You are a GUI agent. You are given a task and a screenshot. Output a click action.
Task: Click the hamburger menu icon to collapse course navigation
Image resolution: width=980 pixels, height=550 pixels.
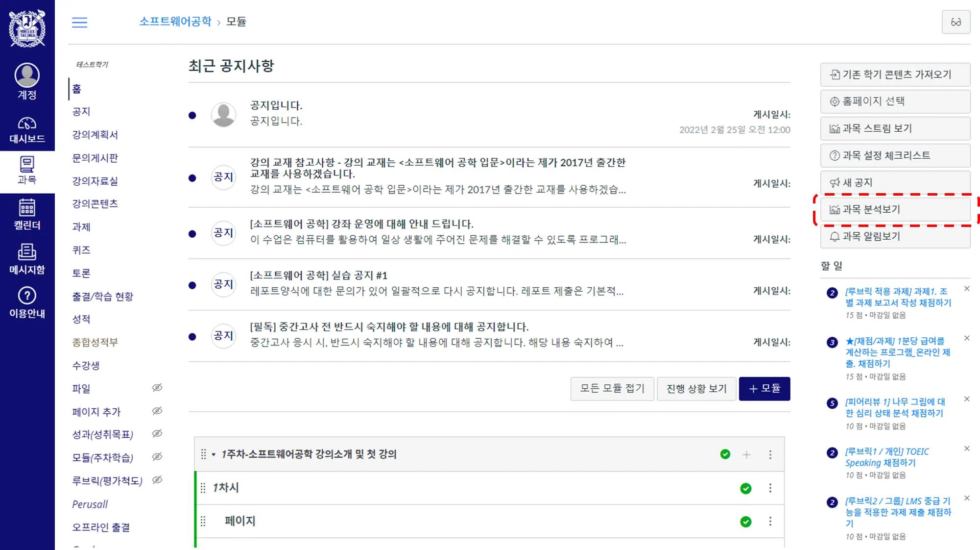[79, 22]
